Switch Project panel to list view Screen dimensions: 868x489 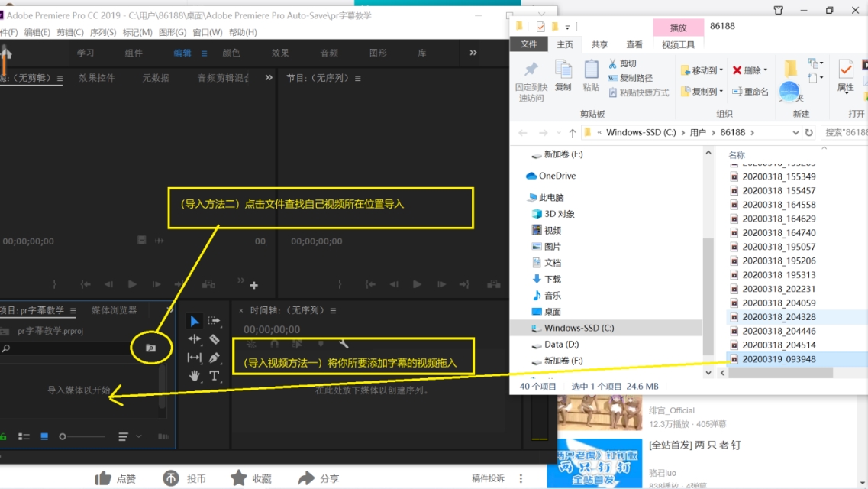tap(24, 436)
